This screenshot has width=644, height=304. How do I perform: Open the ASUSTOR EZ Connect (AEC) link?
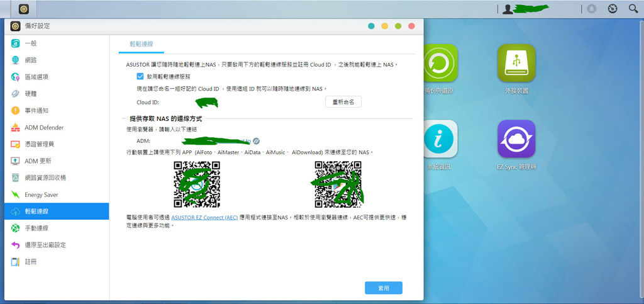pos(204,218)
